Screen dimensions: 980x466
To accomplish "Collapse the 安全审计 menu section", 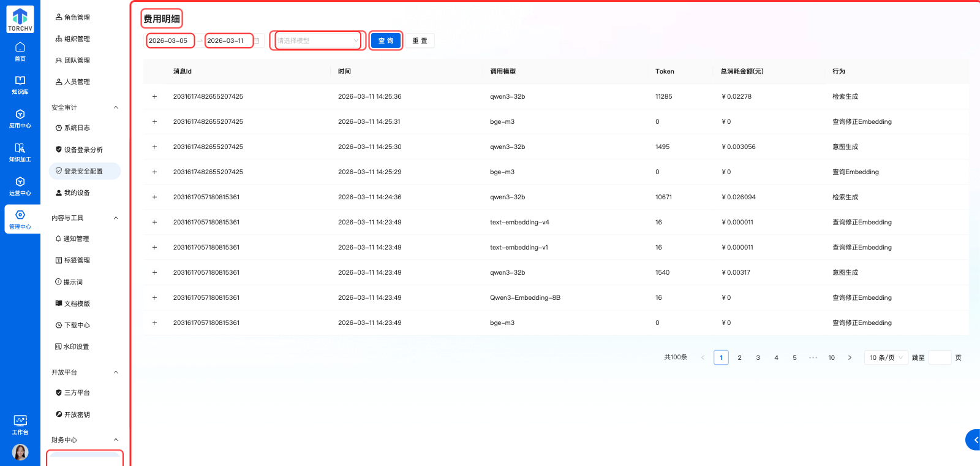I will pos(116,108).
